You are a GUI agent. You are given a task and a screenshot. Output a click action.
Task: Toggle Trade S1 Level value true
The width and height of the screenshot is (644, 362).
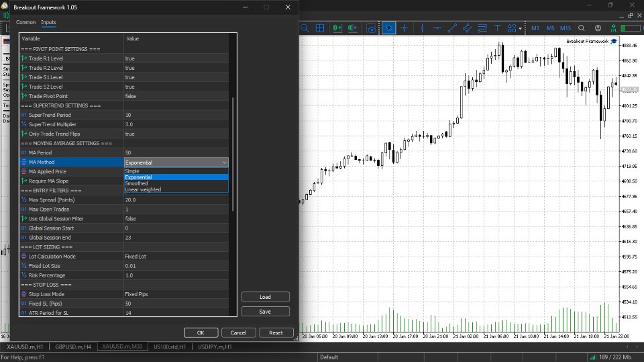tap(176, 77)
